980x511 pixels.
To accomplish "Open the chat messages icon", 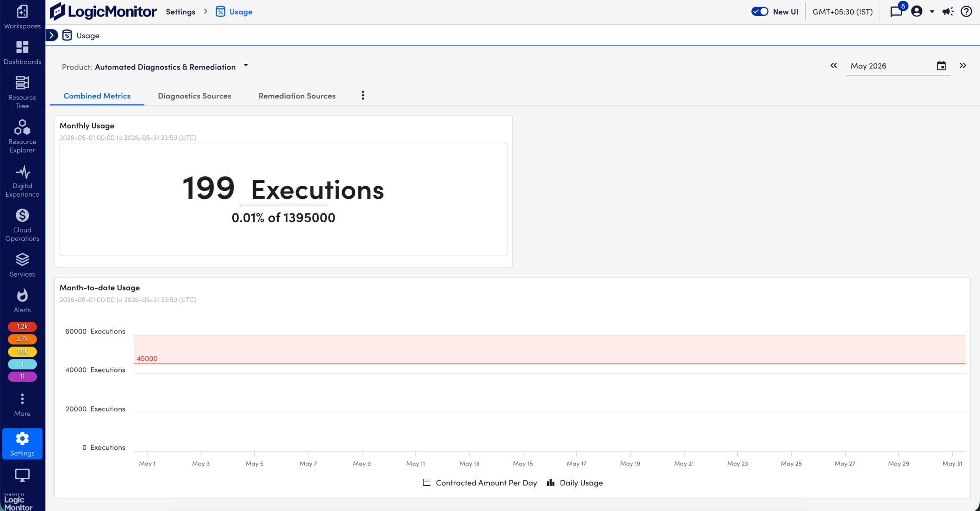I will point(896,11).
